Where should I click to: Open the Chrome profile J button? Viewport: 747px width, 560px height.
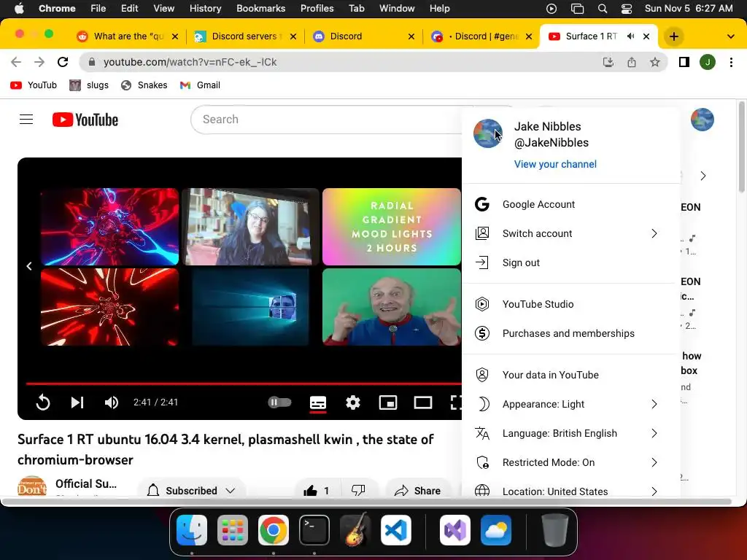708,62
